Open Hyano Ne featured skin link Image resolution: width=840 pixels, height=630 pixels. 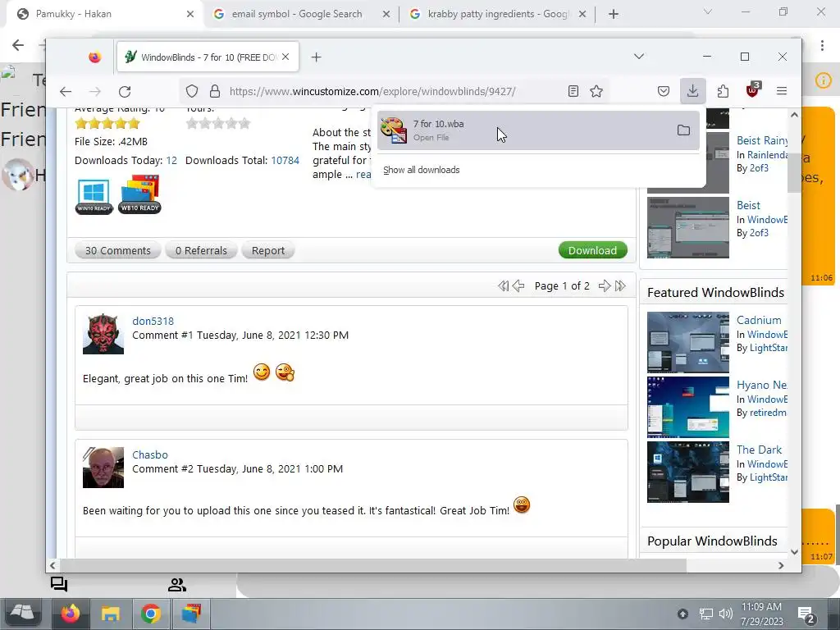[761, 385]
